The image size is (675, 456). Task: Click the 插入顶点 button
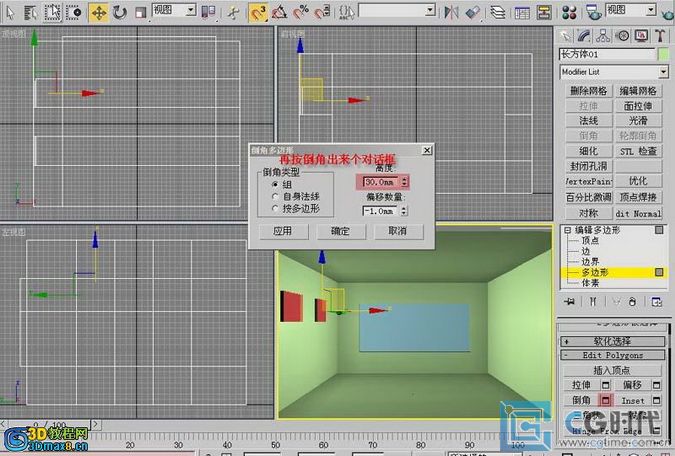[x=612, y=370]
